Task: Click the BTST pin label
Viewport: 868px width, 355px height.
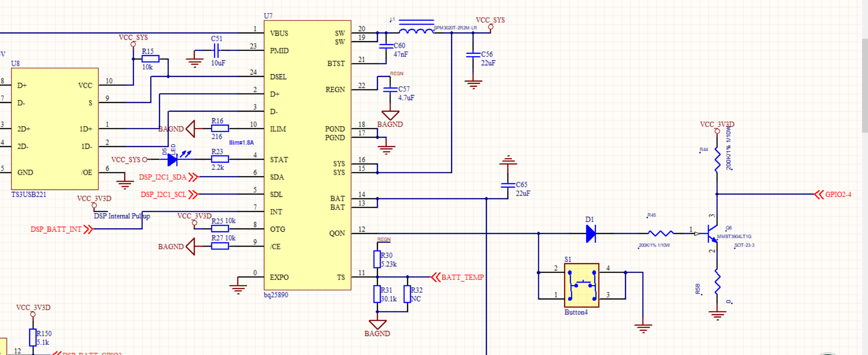Action: coord(336,63)
